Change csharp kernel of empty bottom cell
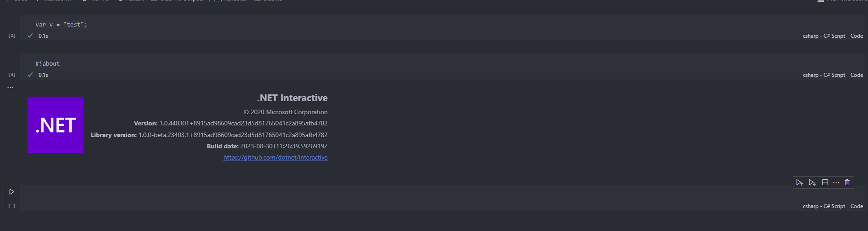 [x=824, y=206]
